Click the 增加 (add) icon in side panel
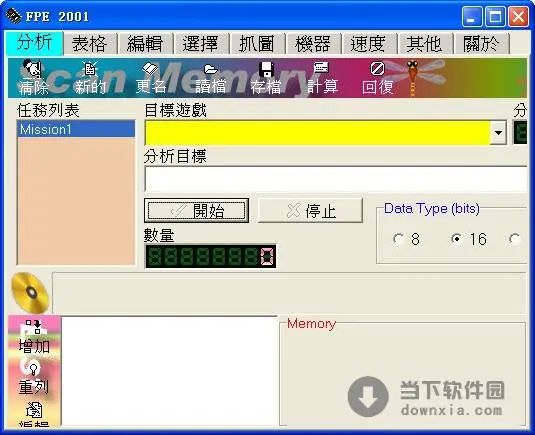Image resolution: width=535 pixels, height=435 pixels. tap(33, 327)
